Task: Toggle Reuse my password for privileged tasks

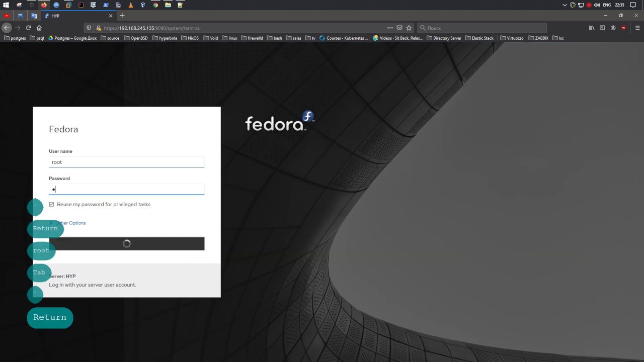Action: (x=51, y=205)
